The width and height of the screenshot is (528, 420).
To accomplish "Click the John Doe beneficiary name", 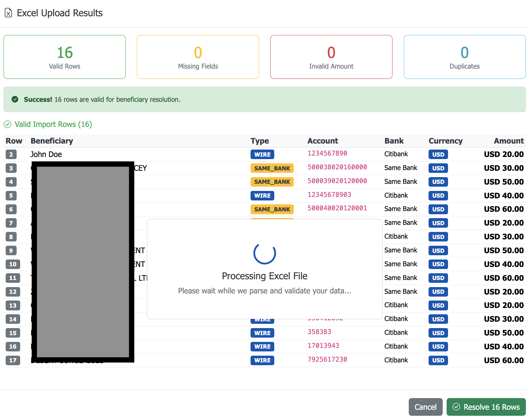I will pos(46,154).
